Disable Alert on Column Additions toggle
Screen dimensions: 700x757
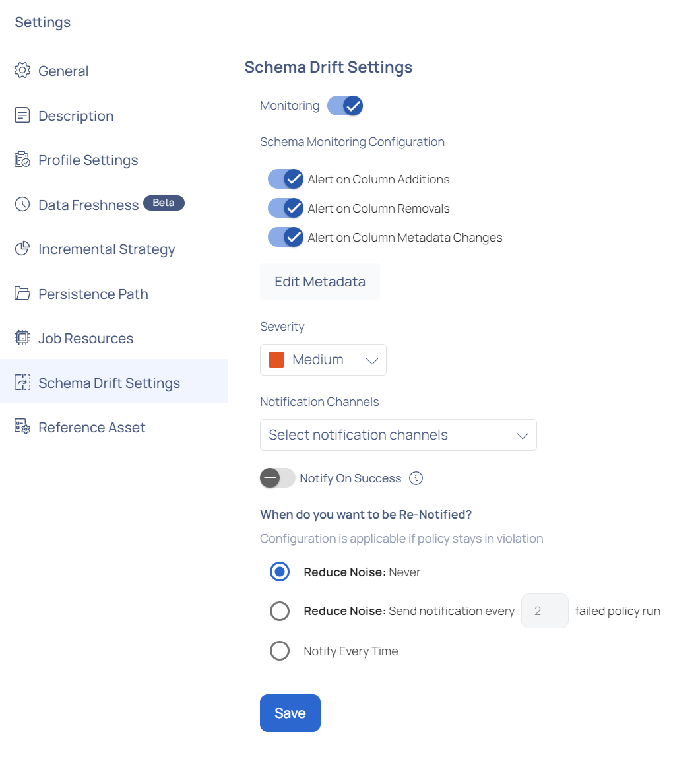point(286,179)
